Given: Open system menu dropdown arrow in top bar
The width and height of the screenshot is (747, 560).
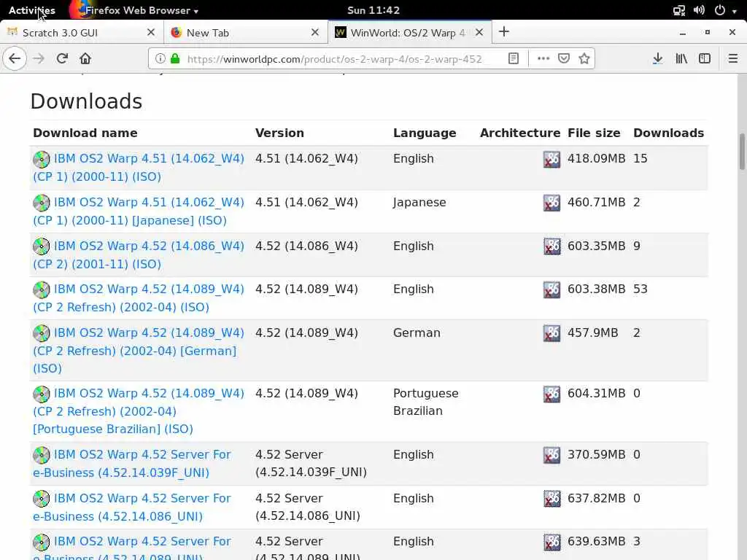Looking at the screenshot, I should pyautogui.click(x=735, y=10).
